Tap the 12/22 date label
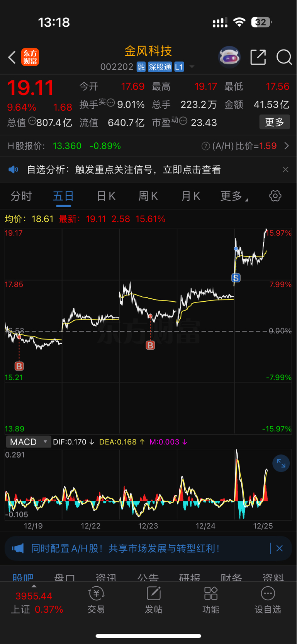The width and height of the screenshot is (297, 644). 91,526
